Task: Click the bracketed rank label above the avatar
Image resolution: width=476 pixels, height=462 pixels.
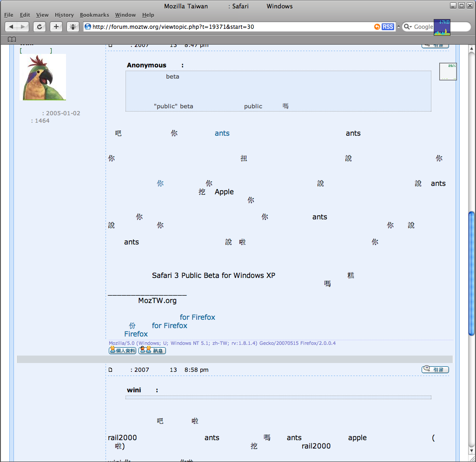Action: 36,50
